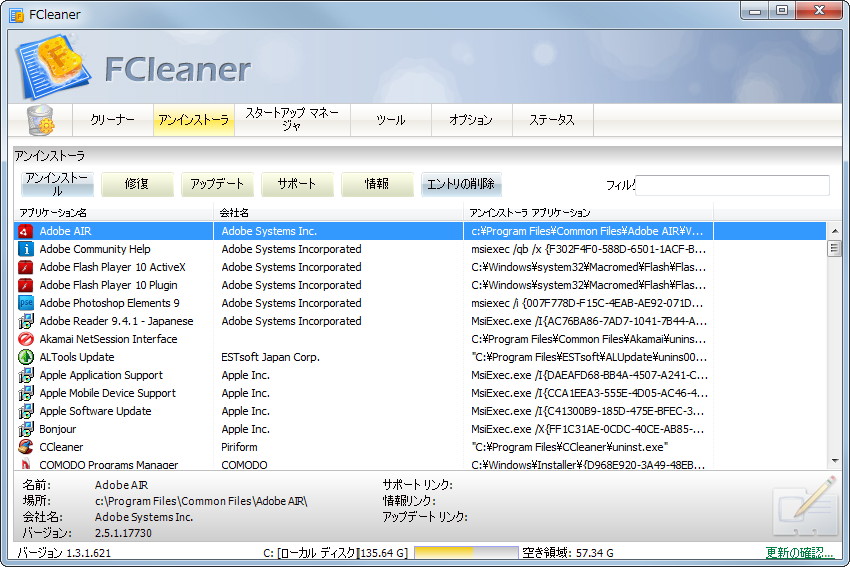Click the ALTools Update green icon

pyautogui.click(x=25, y=357)
